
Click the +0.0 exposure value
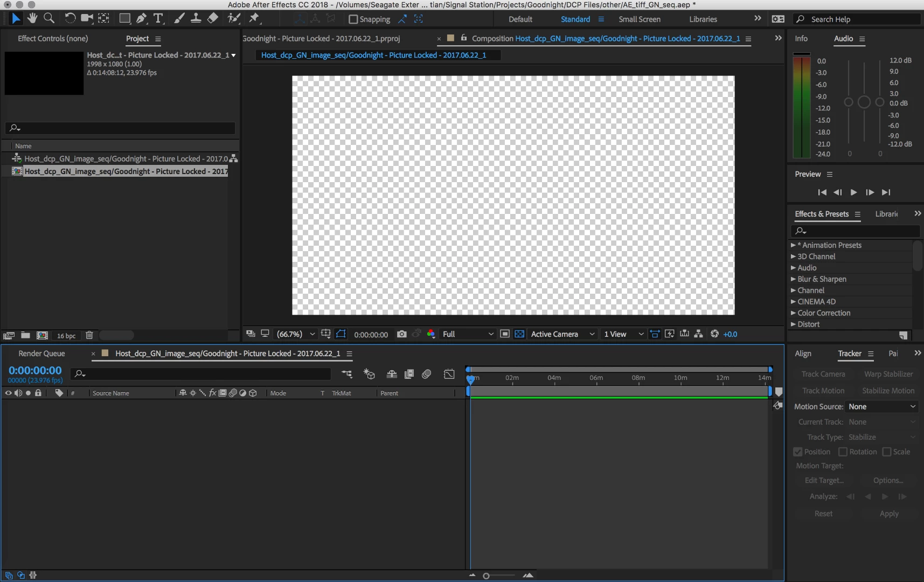coord(730,334)
